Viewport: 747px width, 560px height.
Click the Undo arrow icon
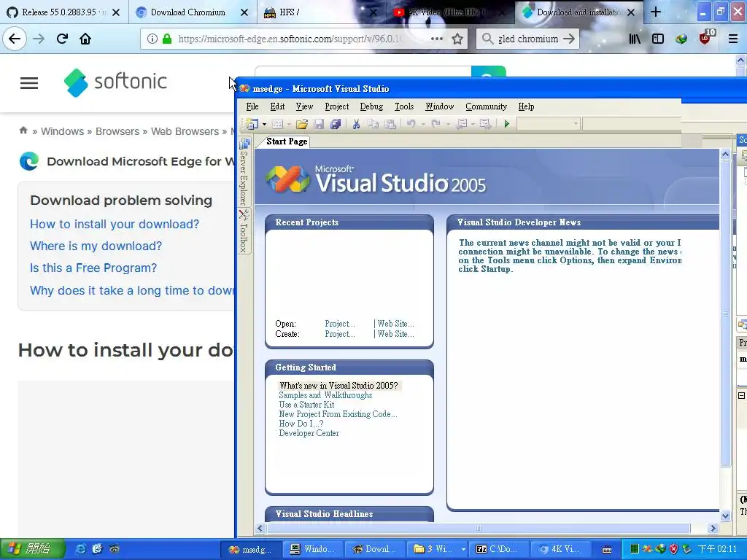411,124
